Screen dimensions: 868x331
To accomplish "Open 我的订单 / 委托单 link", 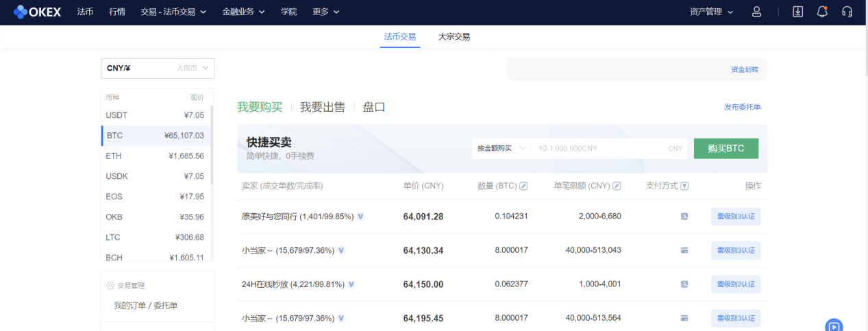I will 146,306.
